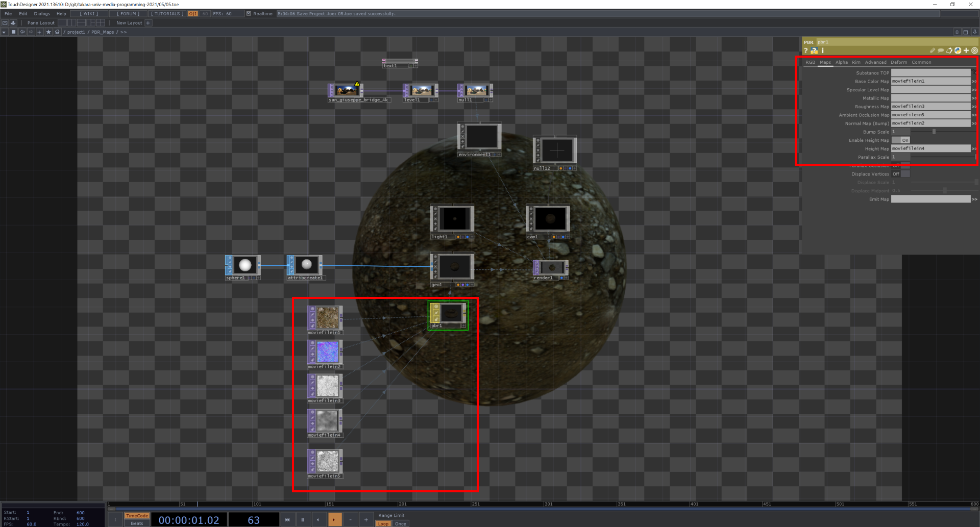
Task: Toggle the Realtime checkbox
Action: (x=249, y=14)
